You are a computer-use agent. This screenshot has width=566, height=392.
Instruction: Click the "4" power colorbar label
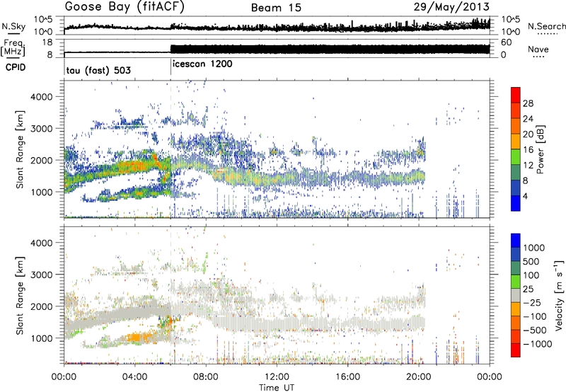coord(525,197)
